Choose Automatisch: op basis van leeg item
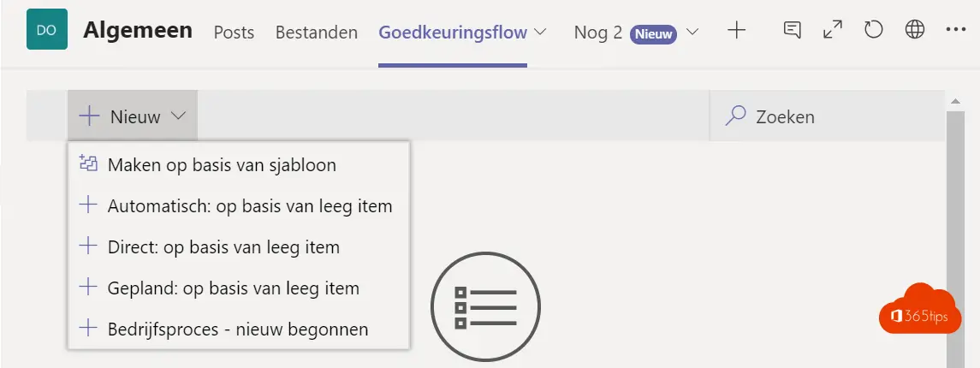This screenshot has height=368, width=980. [239, 205]
